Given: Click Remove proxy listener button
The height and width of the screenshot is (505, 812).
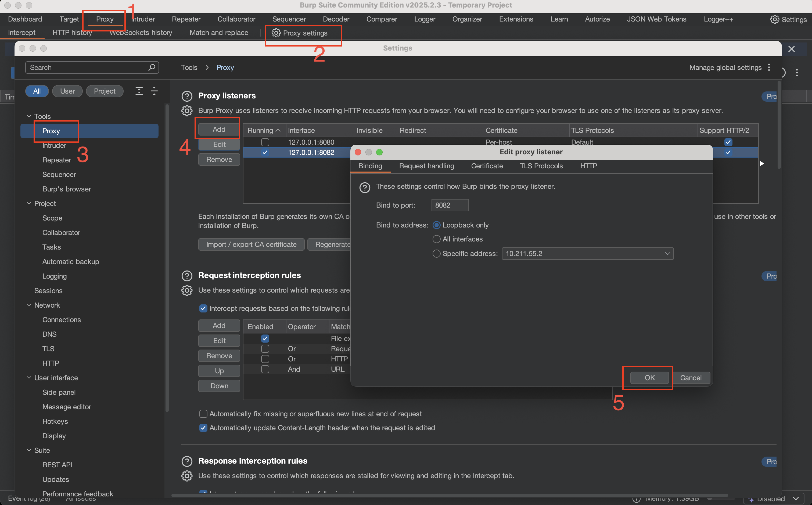Looking at the screenshot, I should [219, 160].
